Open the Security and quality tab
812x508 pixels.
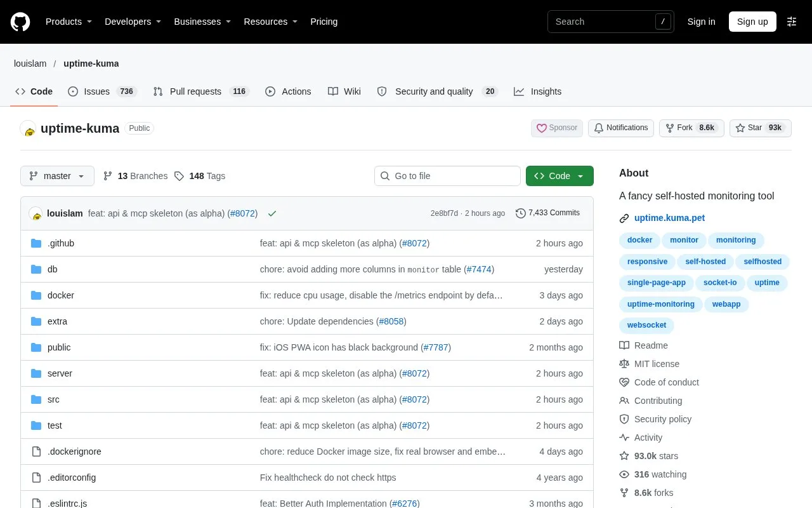tap(438, 91)
